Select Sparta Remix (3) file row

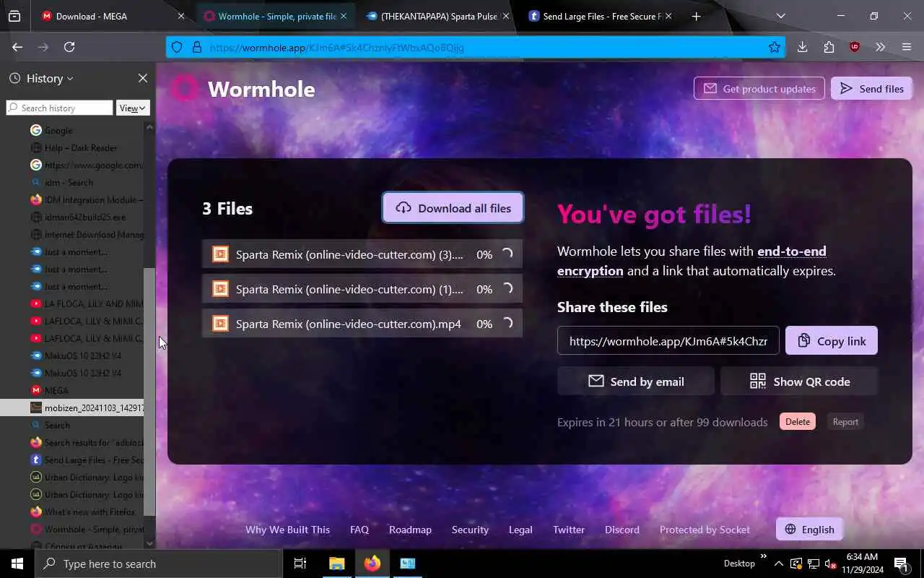[x=362, y=254]
